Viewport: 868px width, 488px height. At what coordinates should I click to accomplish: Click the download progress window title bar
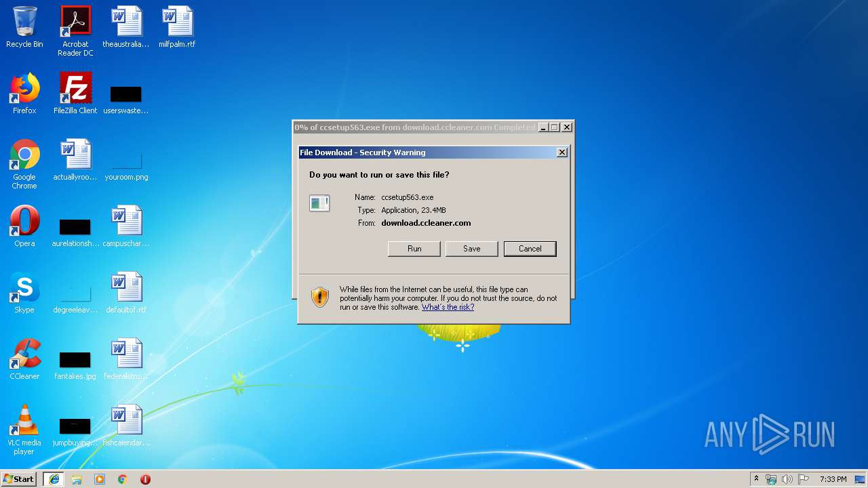click(x=415, y=127)
